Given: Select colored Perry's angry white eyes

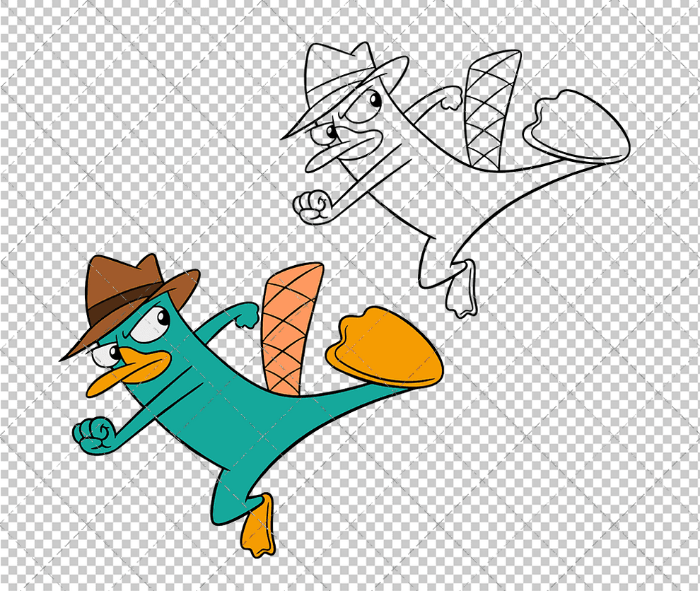Looking at the screenshot, I should (148, 325).
